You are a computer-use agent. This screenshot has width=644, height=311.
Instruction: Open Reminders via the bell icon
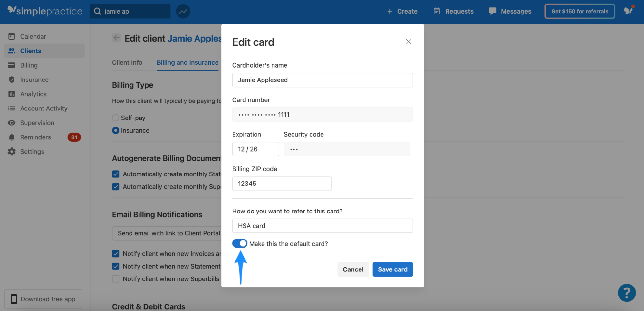pos(11,137)
